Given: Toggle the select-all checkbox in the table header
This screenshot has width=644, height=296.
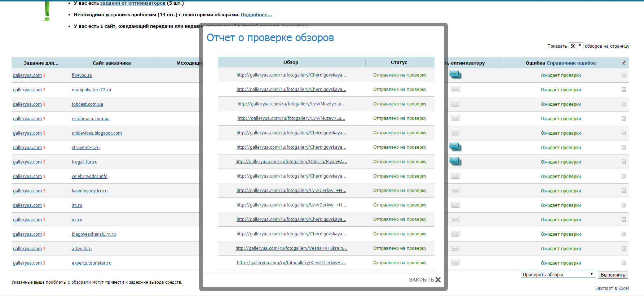Looking at the screenshot, I should [x=624, y=62].
